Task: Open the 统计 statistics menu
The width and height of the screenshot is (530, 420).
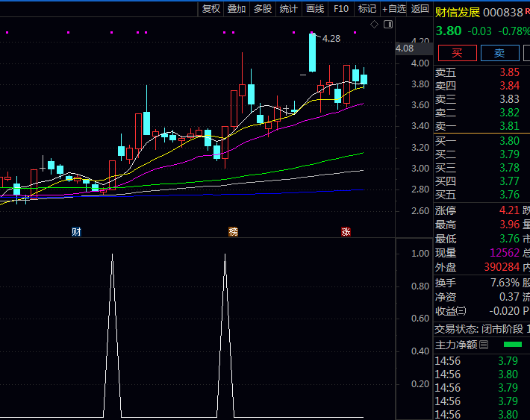Action: (x=288, y=9)
